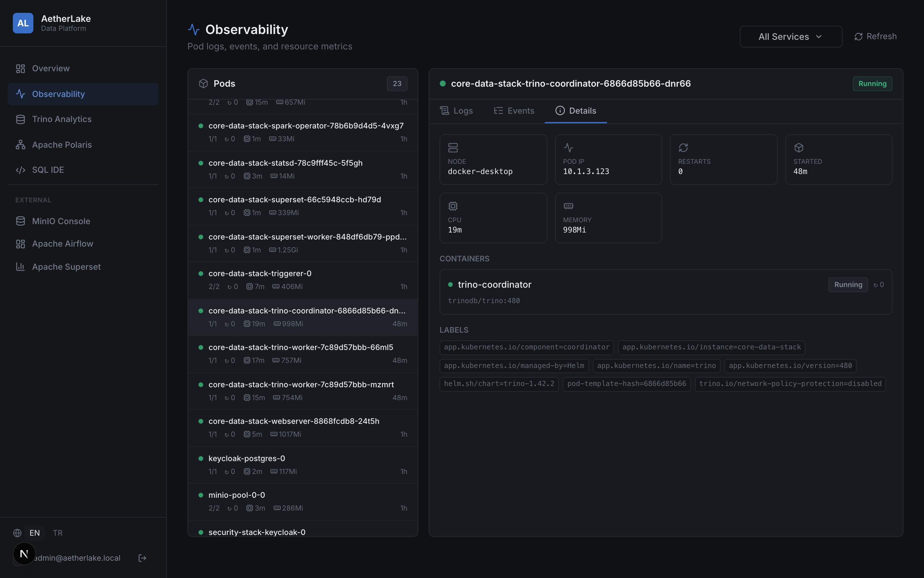This screenshot has height=578, width=924.
Task: Open the Trino Analytics page
Action: (x=83, y=119)
